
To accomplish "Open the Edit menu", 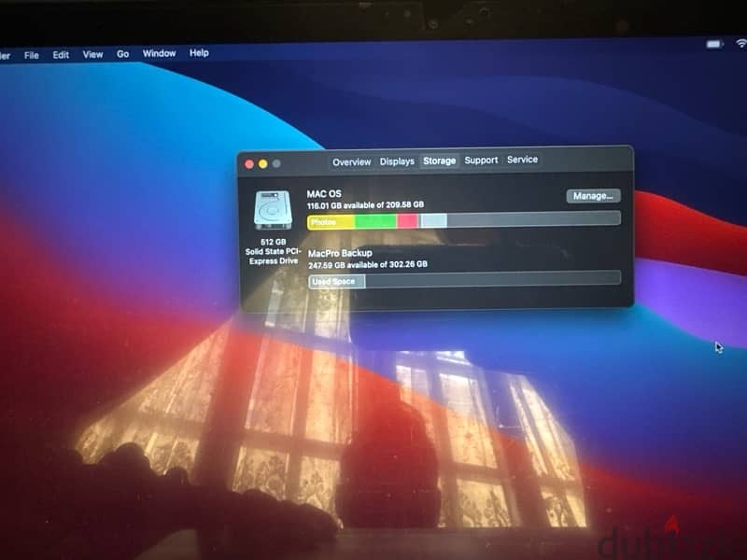I will 61,55.
